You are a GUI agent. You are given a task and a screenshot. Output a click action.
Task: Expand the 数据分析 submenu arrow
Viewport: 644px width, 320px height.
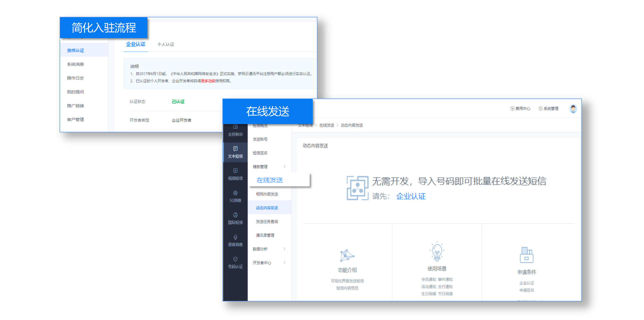tap(285, 249)
